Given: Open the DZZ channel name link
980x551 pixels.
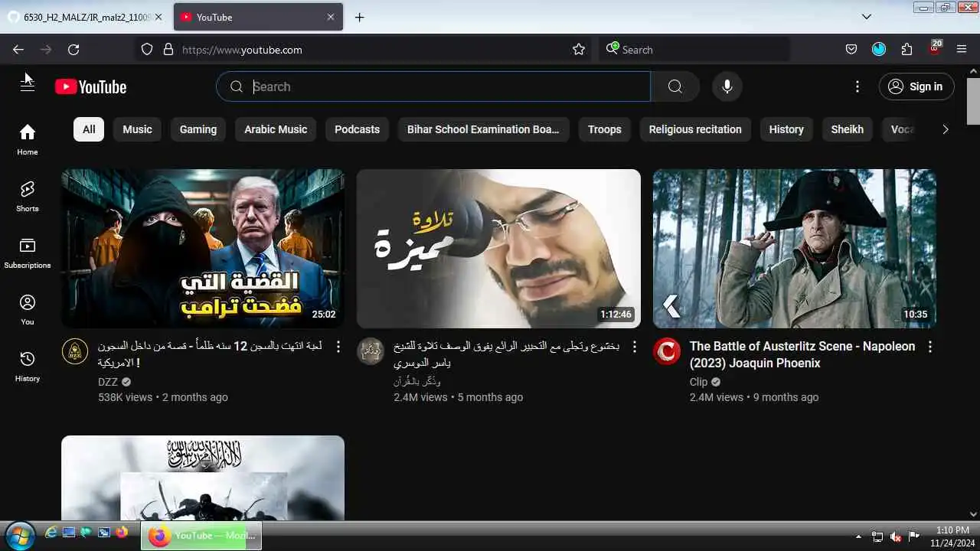Looking at the screenshot, I should (x=108, y=382).
